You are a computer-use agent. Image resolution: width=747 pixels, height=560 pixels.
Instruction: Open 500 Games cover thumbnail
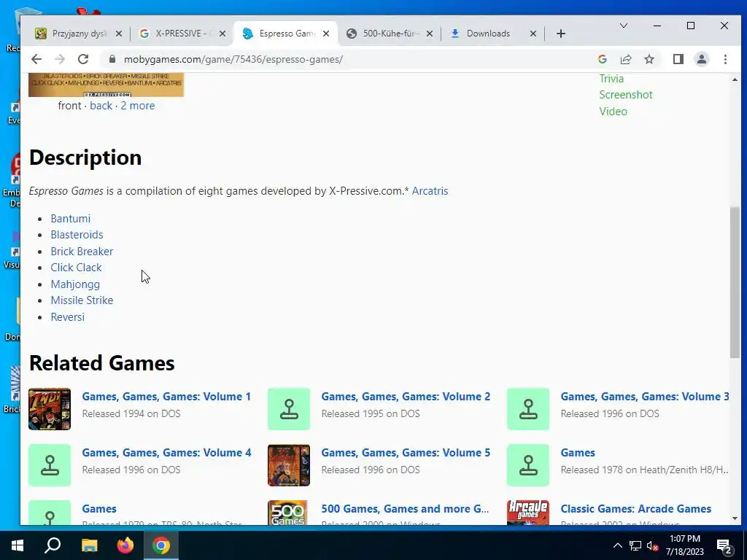tap(287, 513)
